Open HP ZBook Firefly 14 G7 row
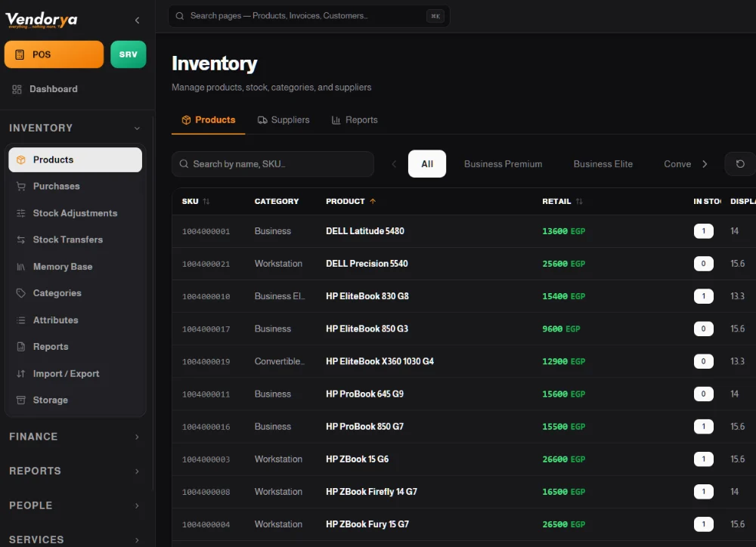Image resolution: width=756 pixels, height=547 pixels. click(464, 492)
